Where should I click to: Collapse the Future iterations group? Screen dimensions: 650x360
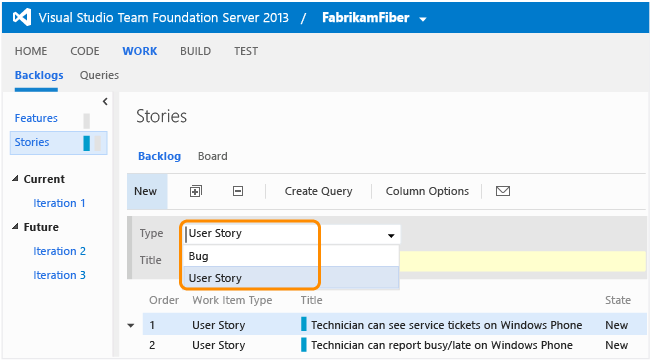tap(15, 227)
